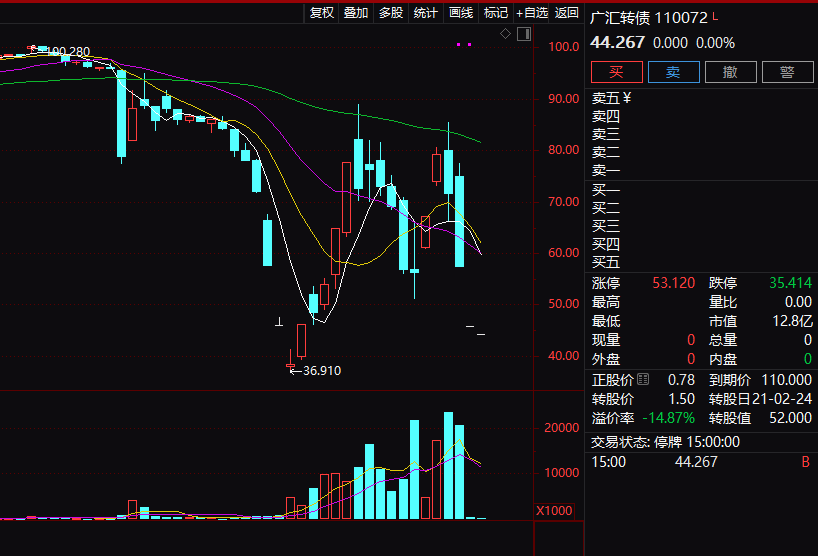The image size is (818, 556).
Task: Select the 15:00 trade tick row
Action: 702,462
